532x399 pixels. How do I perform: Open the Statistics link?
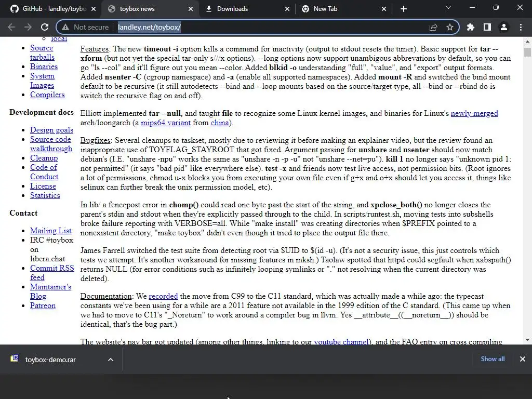click(x=45, y=195)
